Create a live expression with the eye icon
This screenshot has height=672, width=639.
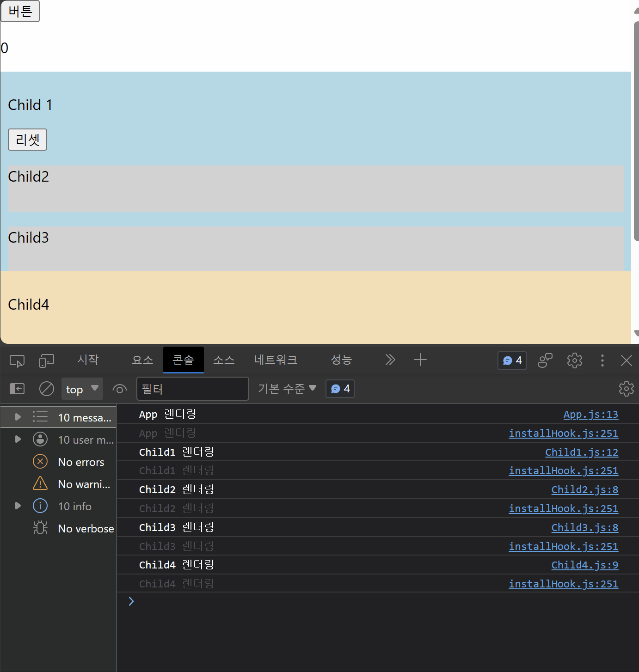point(120,389)
